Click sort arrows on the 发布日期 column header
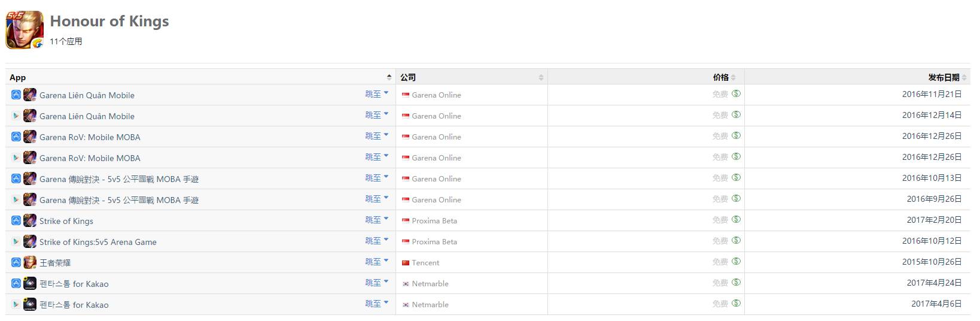The width and height of the screenshot is (980, 321). pyautogui.click(x=964, y=77)
